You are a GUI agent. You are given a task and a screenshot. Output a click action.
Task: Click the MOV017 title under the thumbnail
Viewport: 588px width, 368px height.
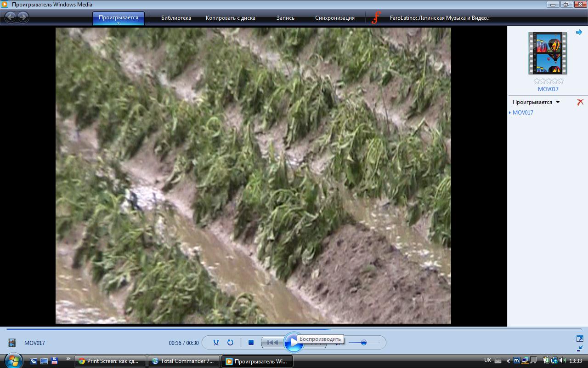pyautogui.click(x=548, y=89)
